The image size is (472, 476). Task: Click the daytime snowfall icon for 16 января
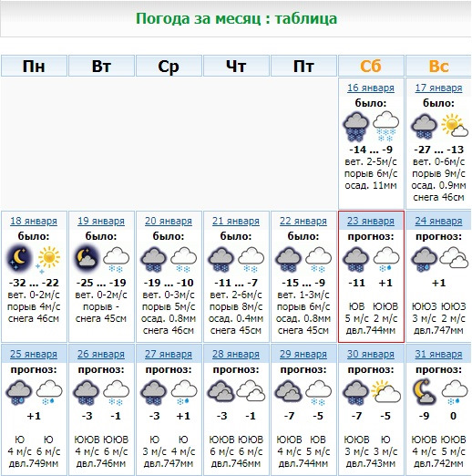coord(385,127)
